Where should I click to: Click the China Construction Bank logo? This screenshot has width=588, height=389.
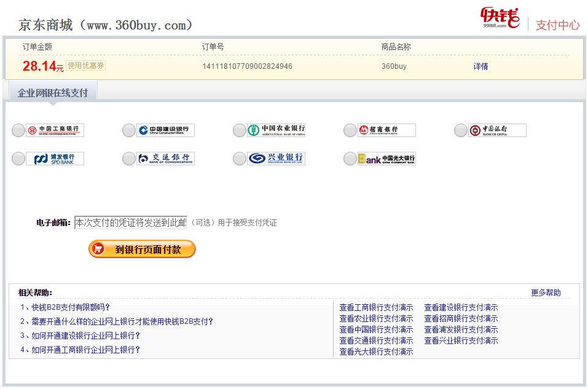coord(165,130)
